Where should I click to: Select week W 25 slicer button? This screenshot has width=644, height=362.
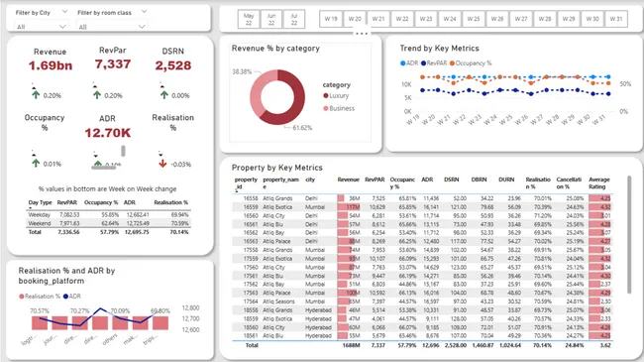tap(474, 19)
